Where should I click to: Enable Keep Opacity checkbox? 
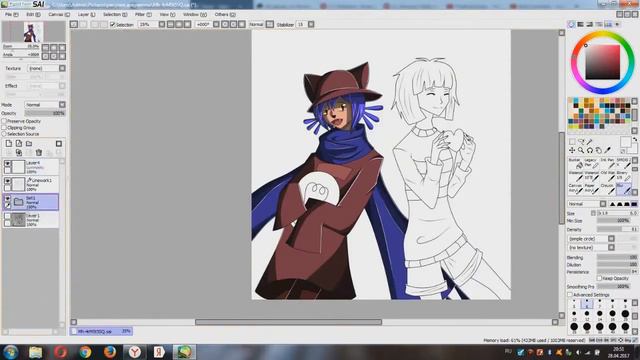(x=599, y=278)
